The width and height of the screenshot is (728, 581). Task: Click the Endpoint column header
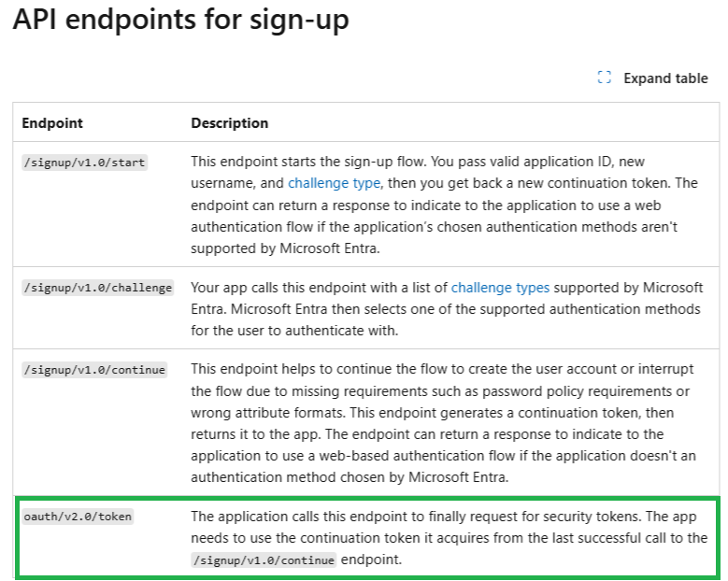pyautogui.click(x=52, y=123)
